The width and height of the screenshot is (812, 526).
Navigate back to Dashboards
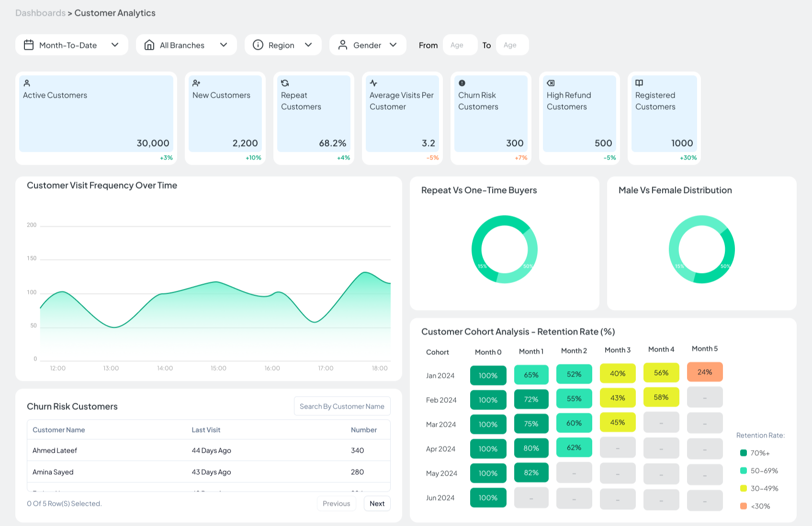click(x=40, y=13)
